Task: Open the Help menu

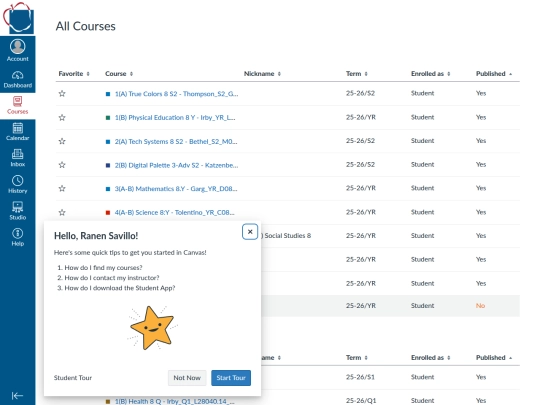Action: coord(18,238)
